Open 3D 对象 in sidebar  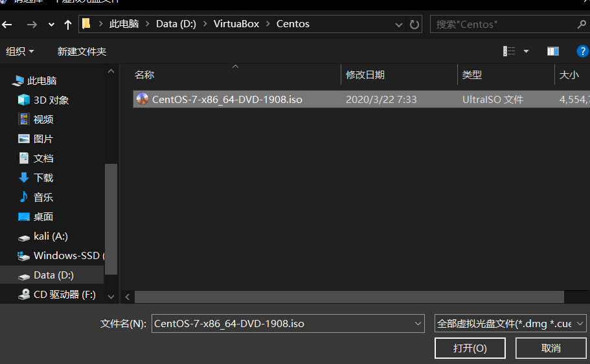43,100
